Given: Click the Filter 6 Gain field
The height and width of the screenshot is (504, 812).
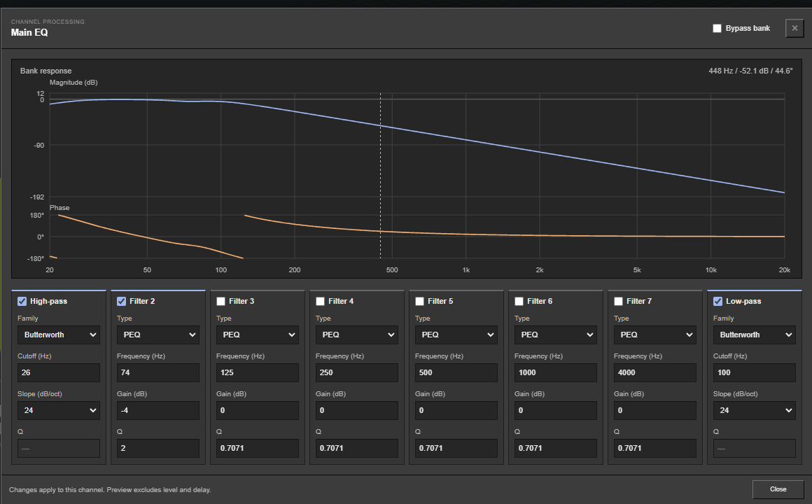Looking at the screenshot, I should (x=556, y=410).
